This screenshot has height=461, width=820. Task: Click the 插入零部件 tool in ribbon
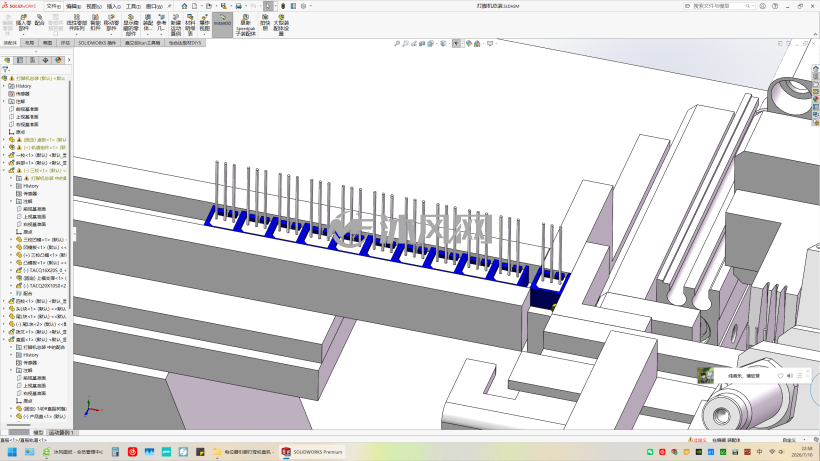click(23, 23)
